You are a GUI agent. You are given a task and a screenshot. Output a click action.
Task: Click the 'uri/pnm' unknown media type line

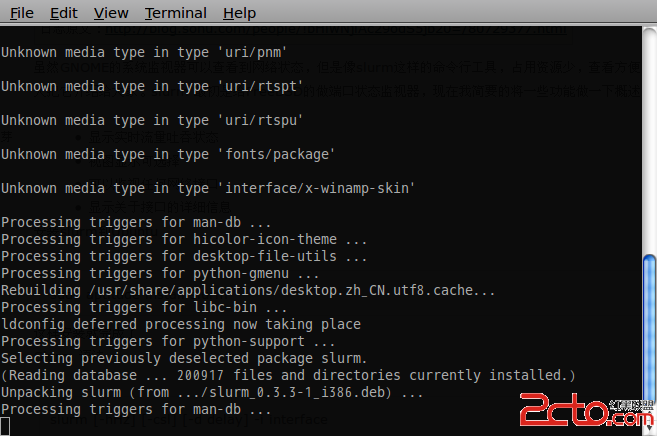click(144, 52)
